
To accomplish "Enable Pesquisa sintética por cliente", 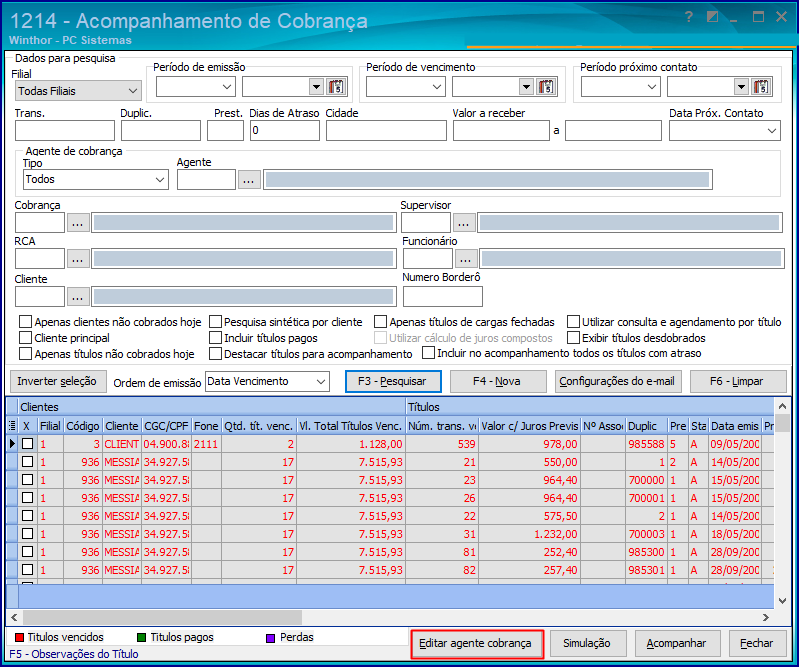I will pyautogui.click(x=216, y=322).
